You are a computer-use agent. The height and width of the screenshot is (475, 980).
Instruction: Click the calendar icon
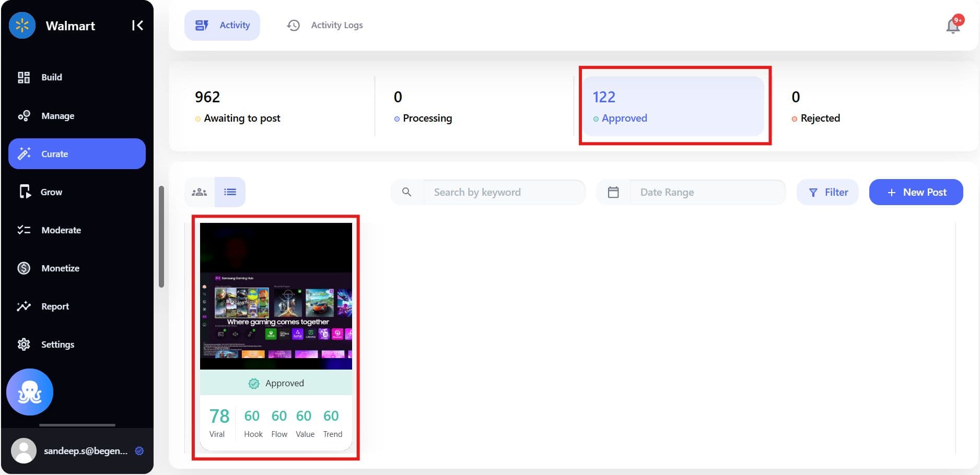click(613, 192)
